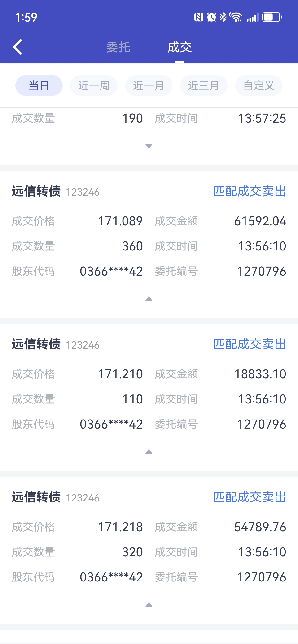Image resolution: width=298 pixels, height=644 pixels.
Task: Select the 当日 date filter
Action: pos(39,85)
